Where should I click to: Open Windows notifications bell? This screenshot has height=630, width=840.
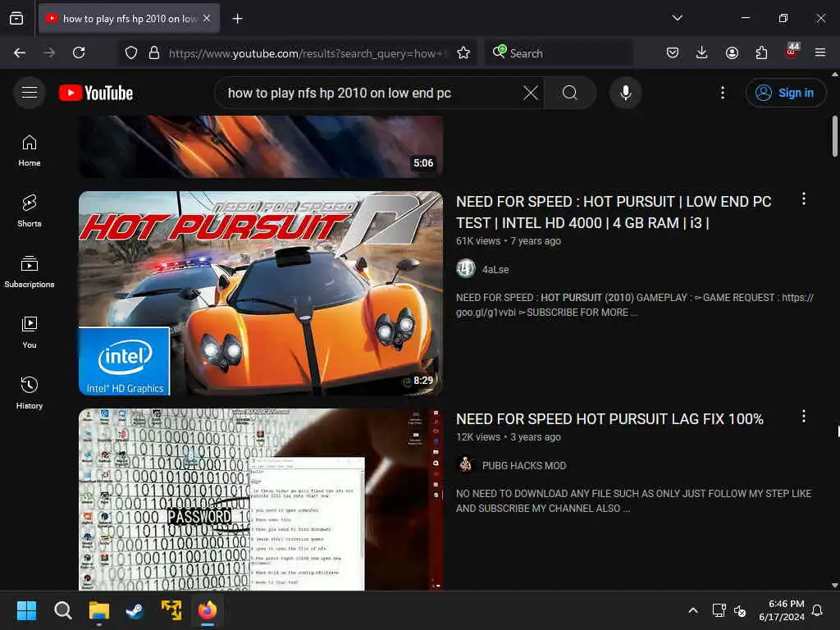click(x=817, y=610)
